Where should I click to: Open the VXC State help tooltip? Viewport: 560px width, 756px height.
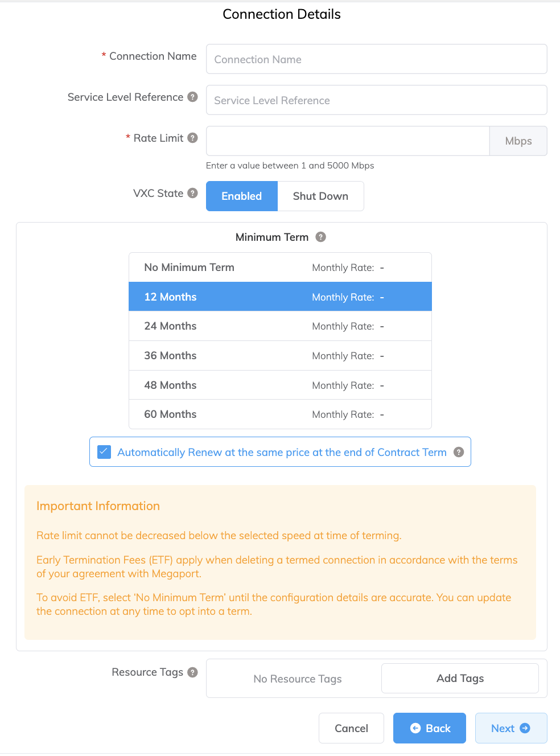point(192,193)
